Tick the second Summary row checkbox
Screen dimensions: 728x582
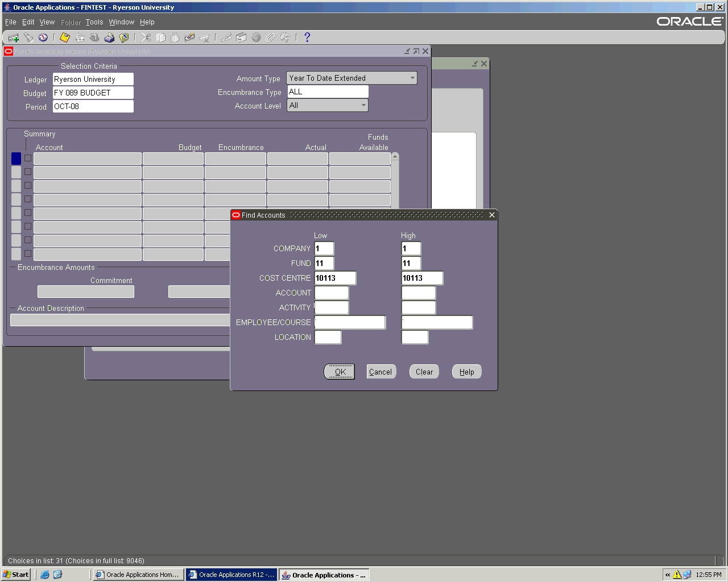coord(28,172)
